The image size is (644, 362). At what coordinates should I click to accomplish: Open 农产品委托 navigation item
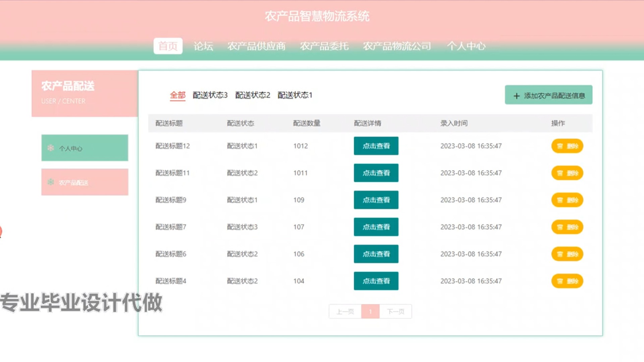point(324,46)
